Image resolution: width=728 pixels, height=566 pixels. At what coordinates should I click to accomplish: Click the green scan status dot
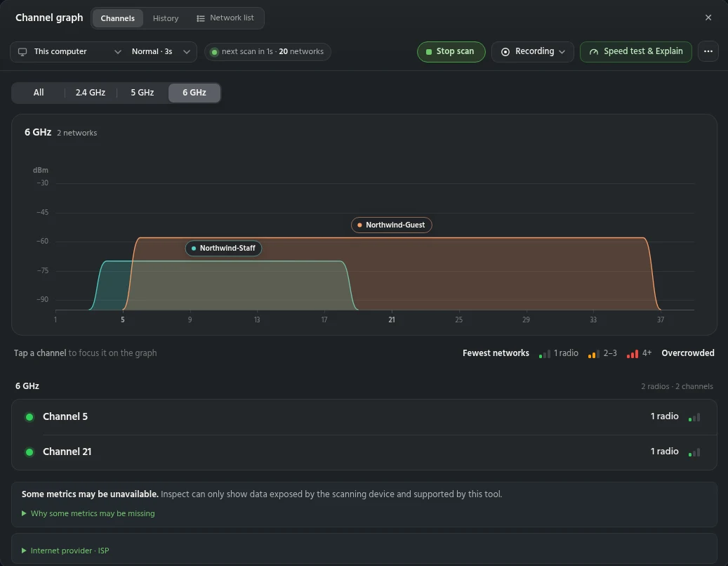click(214, 52)
